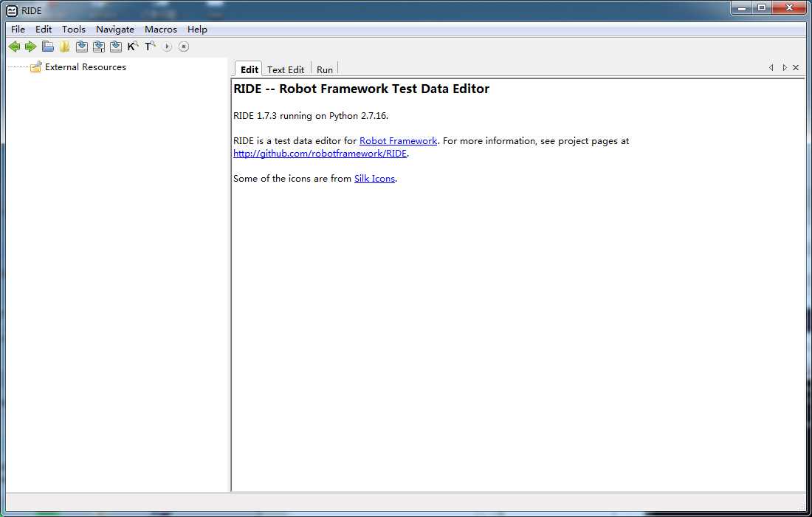
Task: Switch to the Edit tab
Action: point(249,69)
